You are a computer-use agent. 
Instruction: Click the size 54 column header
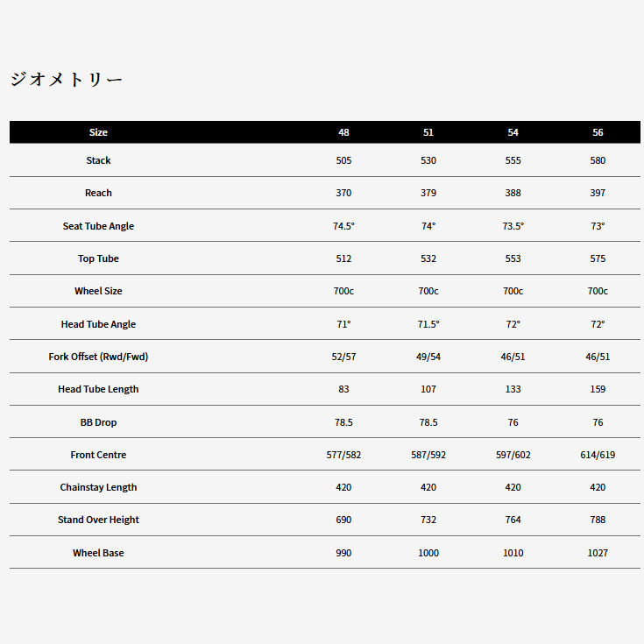[513, 132]
